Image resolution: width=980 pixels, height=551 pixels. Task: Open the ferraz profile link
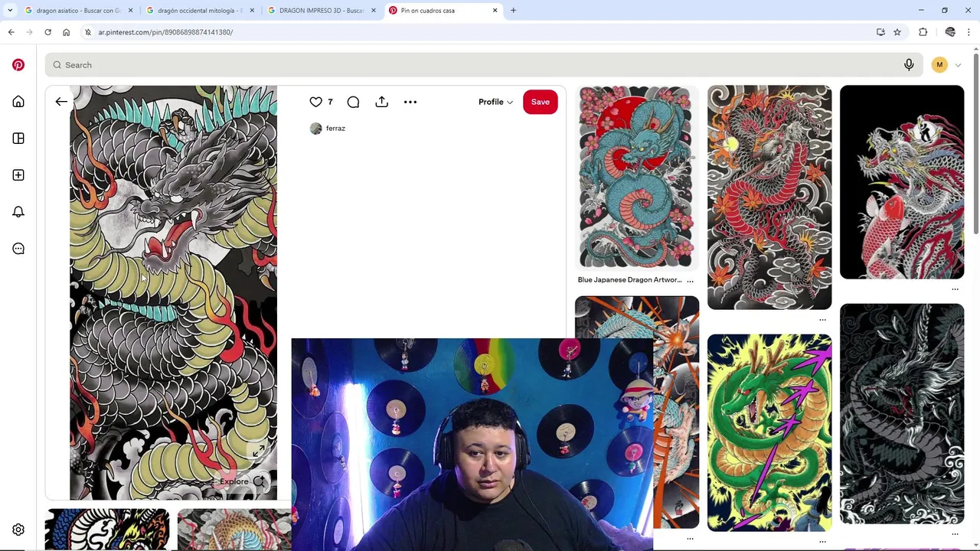[335, 129]
